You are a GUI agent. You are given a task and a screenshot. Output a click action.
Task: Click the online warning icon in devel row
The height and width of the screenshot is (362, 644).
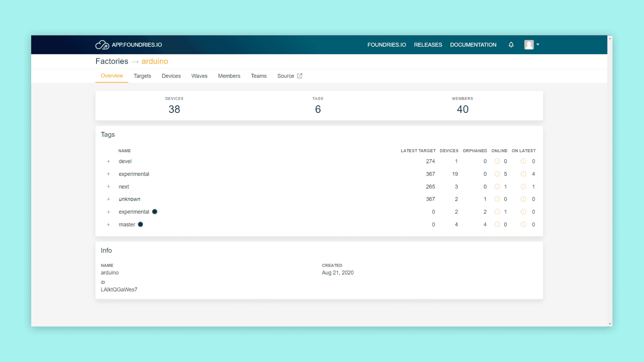[x=497, y=161]
